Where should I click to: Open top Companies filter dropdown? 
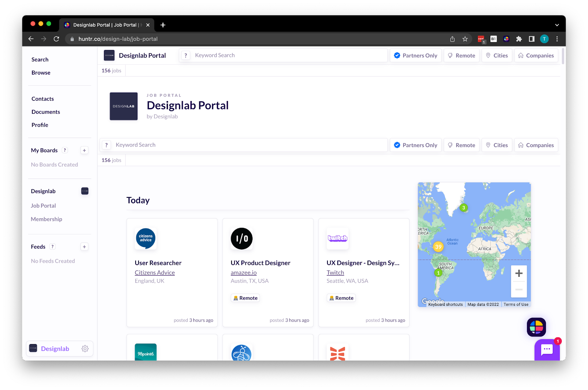pos(536,56)
